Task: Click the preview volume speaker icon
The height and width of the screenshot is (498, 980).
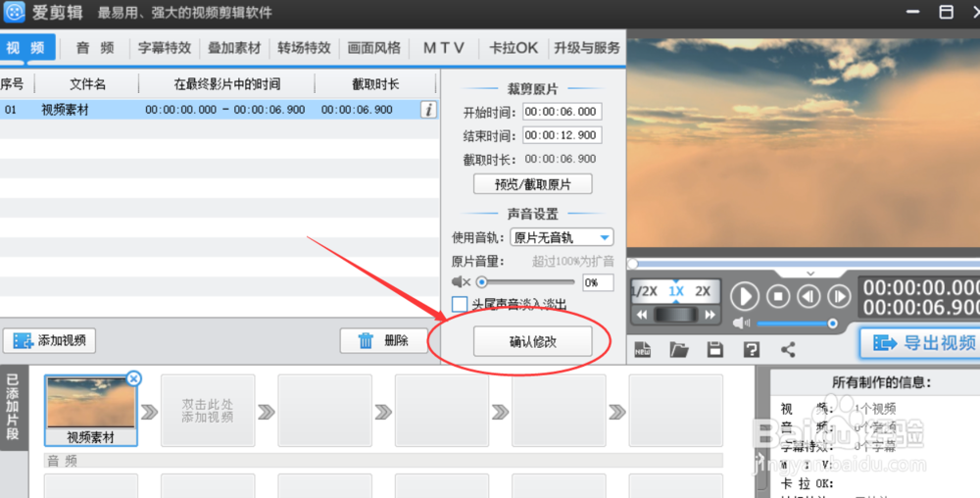Action: [x=741, y=324]
